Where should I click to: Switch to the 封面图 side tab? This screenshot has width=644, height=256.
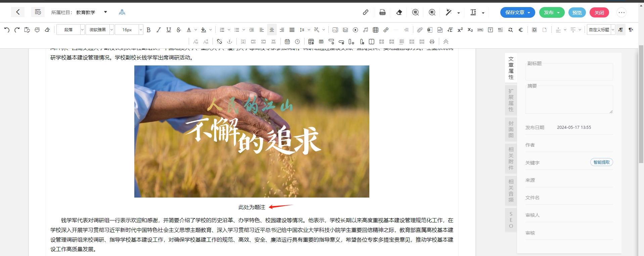pyautogui.click(x=511, y=130)
